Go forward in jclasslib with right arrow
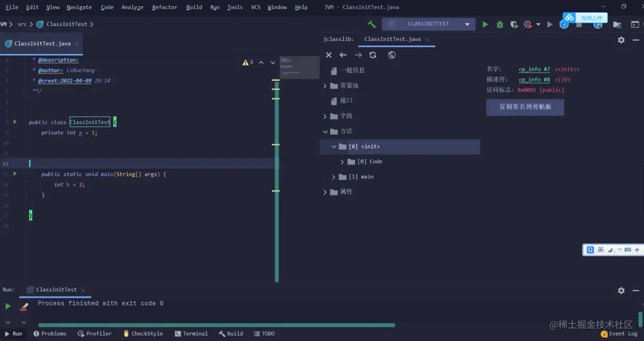Viewport: 644px width, 341px height. point(358,55)
